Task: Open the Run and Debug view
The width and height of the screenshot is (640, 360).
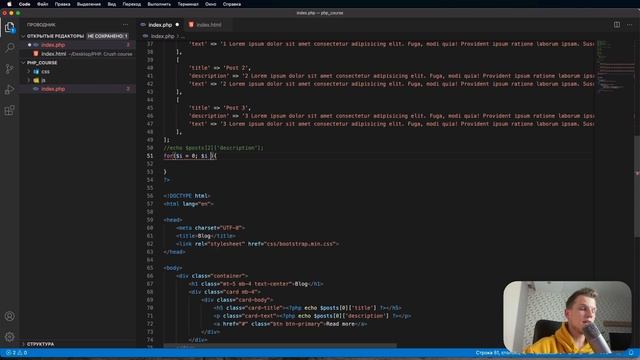Action: [x=9, y=89]
